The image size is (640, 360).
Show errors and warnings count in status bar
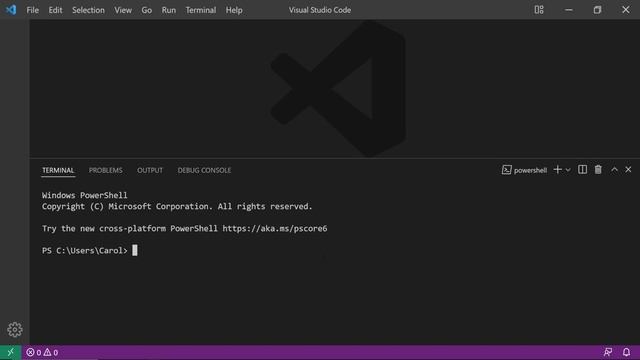(x=42, y=352)
